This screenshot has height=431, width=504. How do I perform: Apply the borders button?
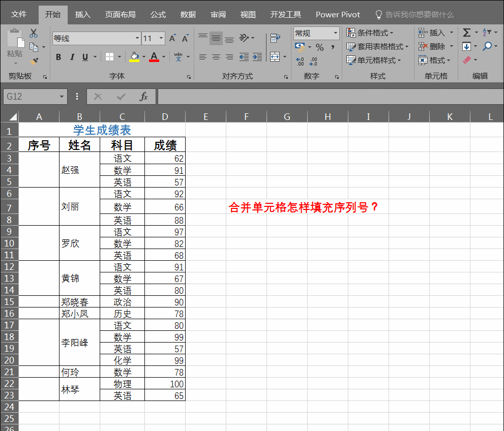coord(110,57)
